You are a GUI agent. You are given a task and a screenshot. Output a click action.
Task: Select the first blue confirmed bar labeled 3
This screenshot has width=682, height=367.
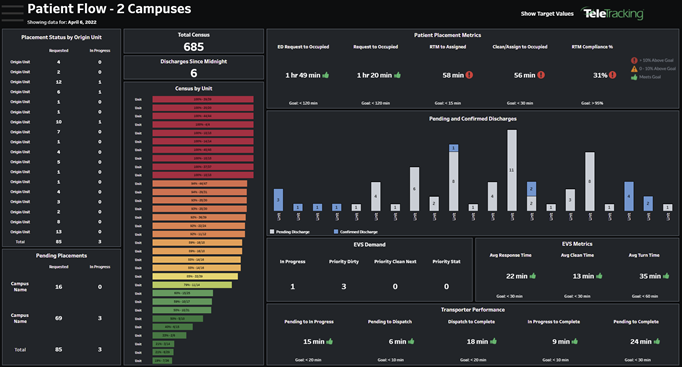pyautogui.click(x=278, y=200)
